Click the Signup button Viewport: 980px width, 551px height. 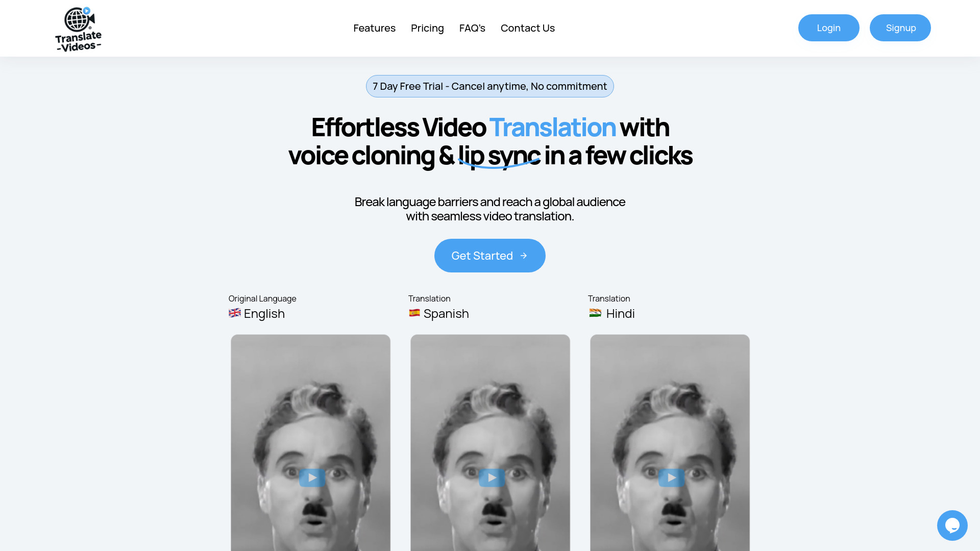point(900,28)
